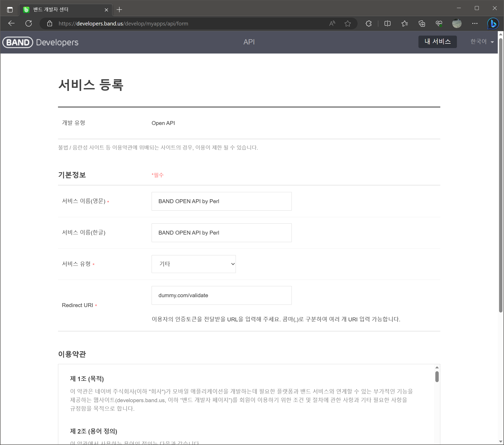504x445 pixels.
Task: Click the BAND Developers logo
Action: pyautogui.click(x=41, y=42)
